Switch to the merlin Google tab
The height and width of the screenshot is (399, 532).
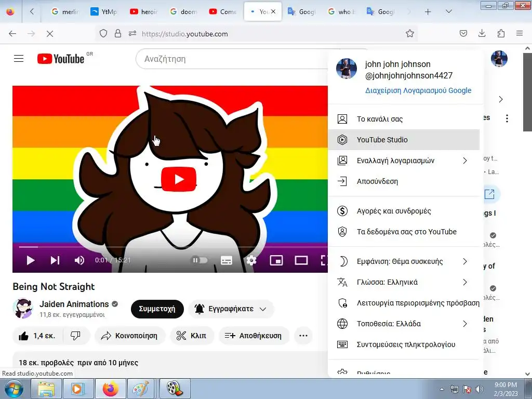64,12
